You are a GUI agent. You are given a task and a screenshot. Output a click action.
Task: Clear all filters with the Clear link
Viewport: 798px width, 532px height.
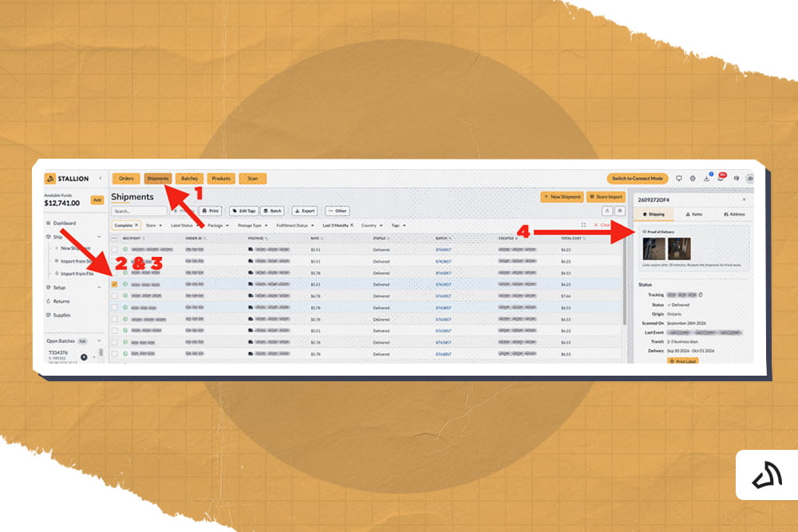(602, 225)
